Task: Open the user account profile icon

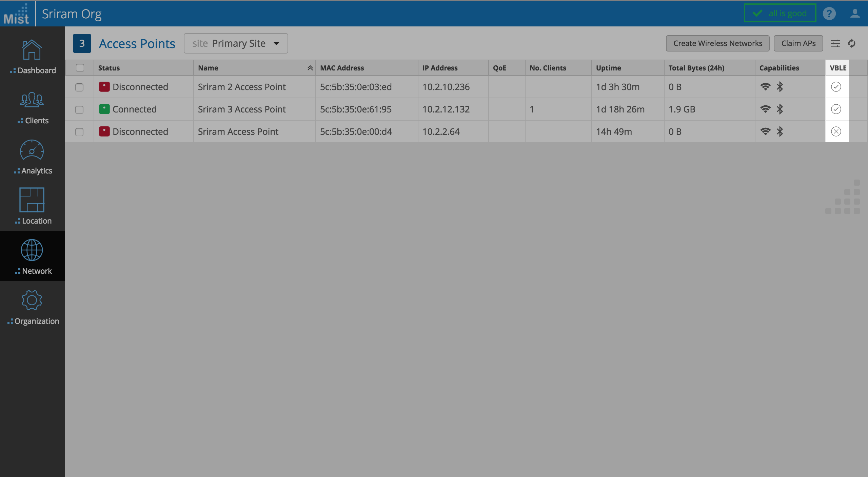Action: coord(855,14)
